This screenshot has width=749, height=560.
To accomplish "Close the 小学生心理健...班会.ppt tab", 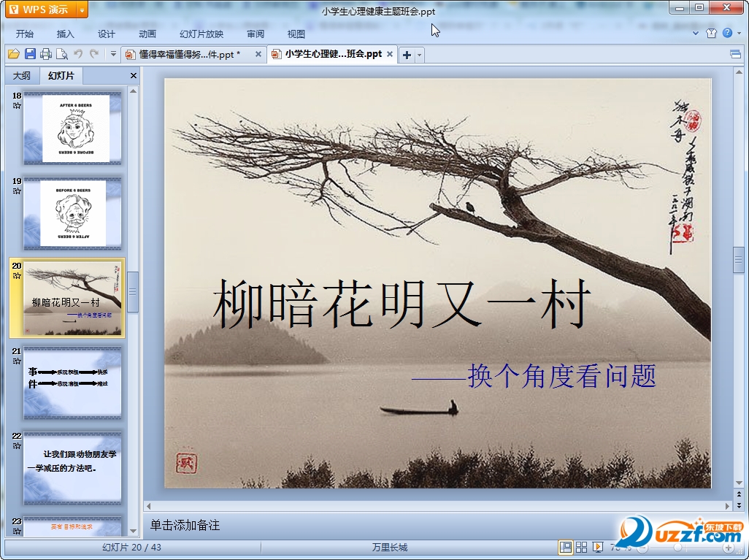I will click(390, 54).
